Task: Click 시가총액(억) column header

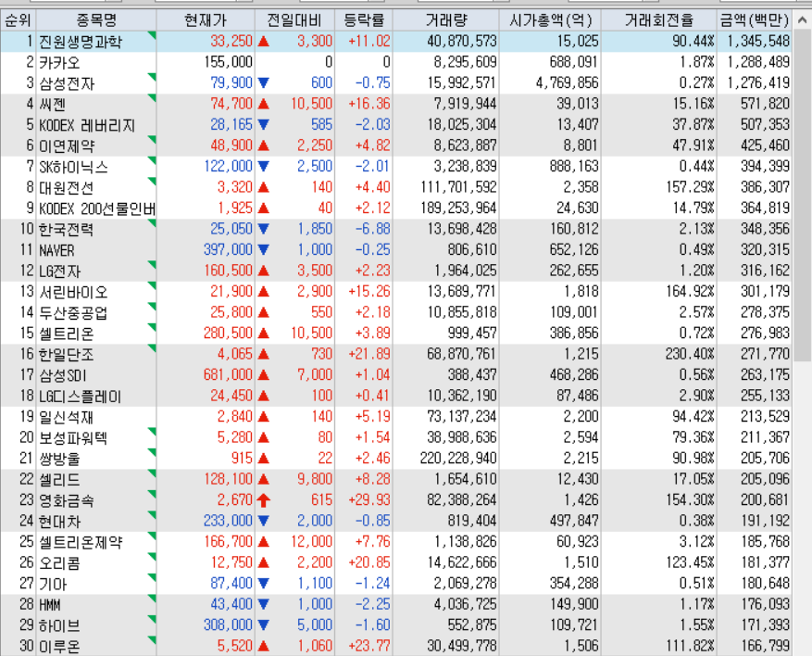Action: coord(550,20)
